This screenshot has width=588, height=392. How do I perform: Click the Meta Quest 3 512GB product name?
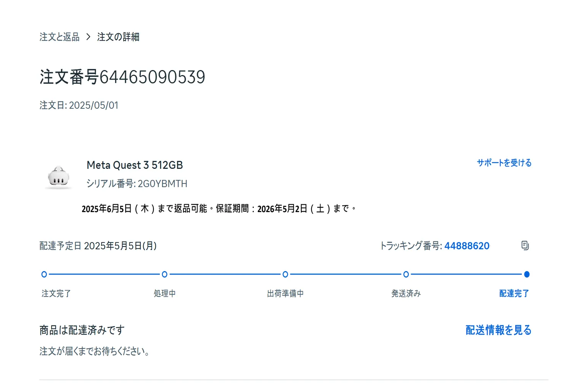click(135, 165)
